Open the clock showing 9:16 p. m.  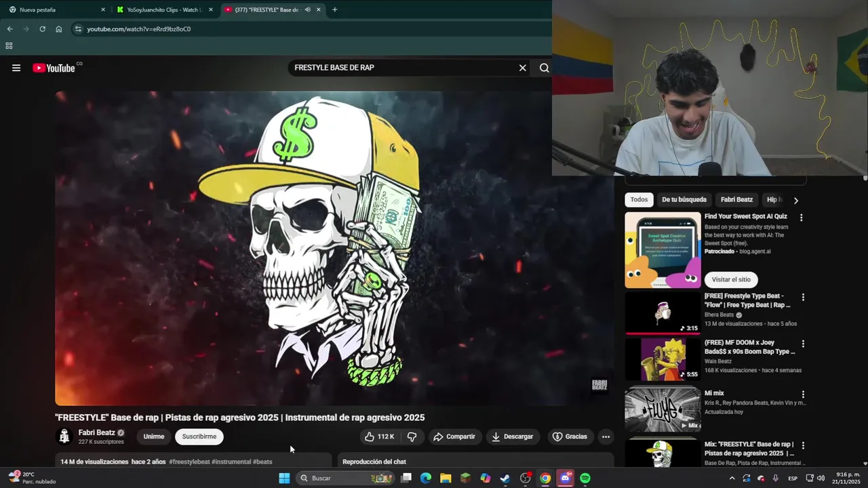point(848,478)
